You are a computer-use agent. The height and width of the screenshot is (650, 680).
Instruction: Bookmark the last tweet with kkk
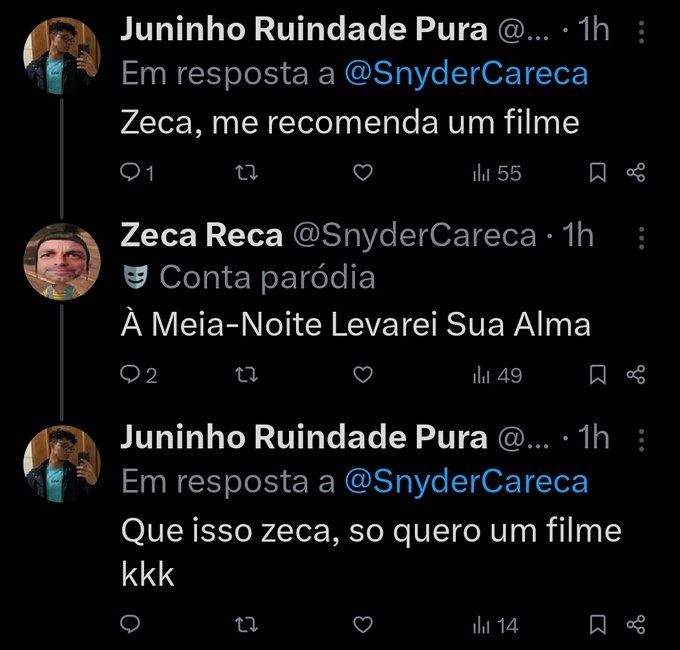[x=597, y=625]
